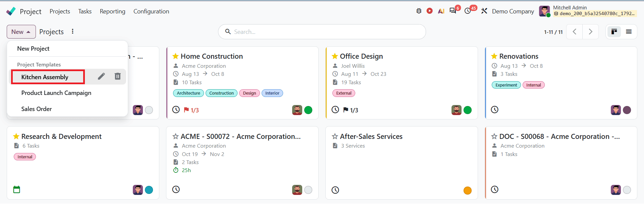Unfavorite the Renovations star

494,56
